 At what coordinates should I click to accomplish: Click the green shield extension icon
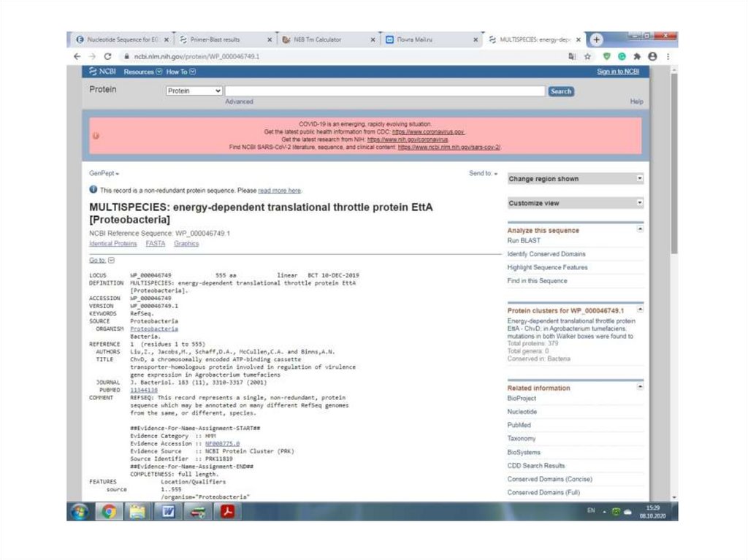tap(606, 56)
